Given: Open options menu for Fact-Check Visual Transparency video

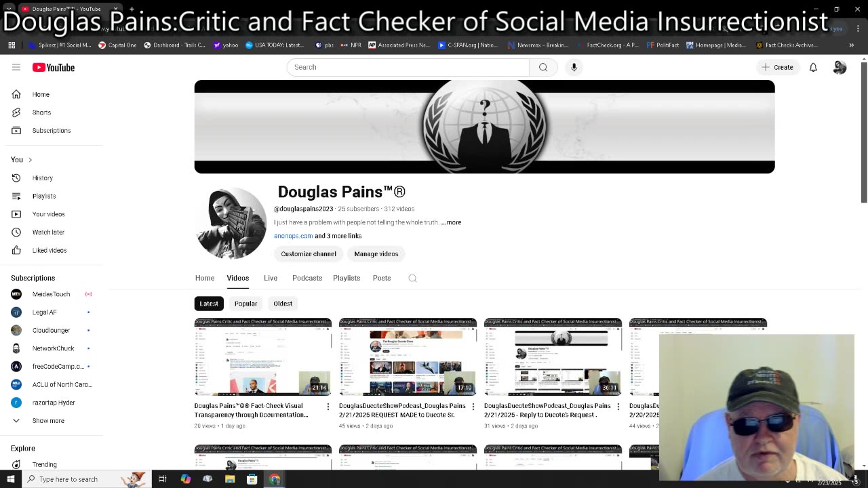Looking at the screenshot, I should tap(328, 407).
